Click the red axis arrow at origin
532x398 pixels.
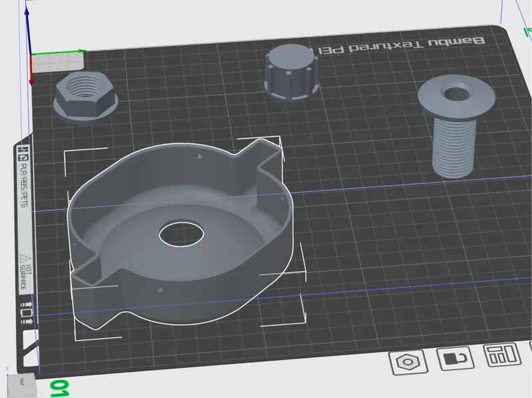pos(31,71)
